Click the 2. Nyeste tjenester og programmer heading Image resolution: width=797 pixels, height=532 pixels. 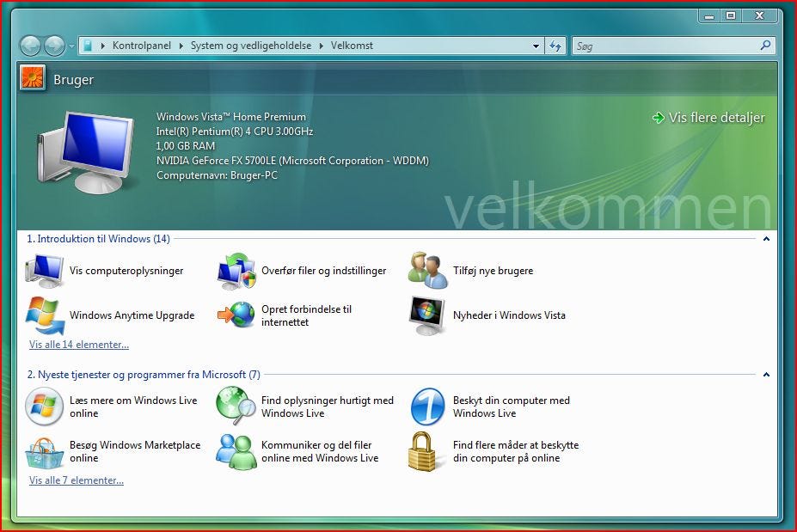click(x=144, y=375)
